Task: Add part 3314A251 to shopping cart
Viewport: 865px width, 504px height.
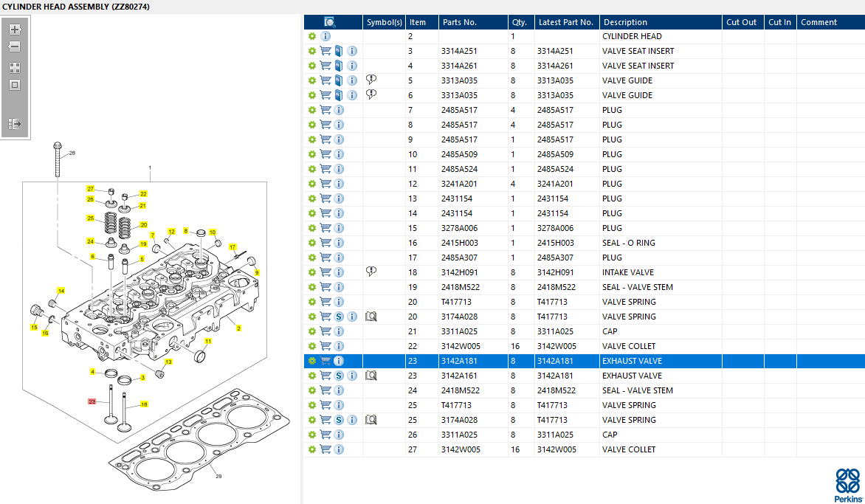Action: pos(325,51)
